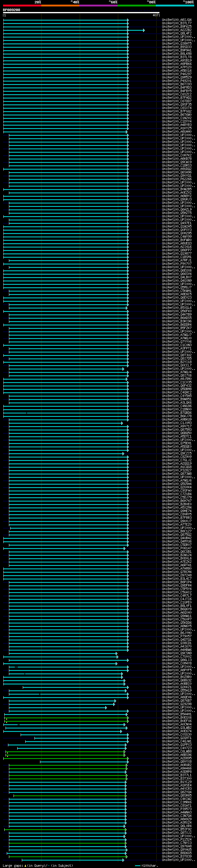Open hit UniRef100_Q8L4F2
Image resolution: width=197 pixels, height=868 pixels.
(x=176, y=33)
